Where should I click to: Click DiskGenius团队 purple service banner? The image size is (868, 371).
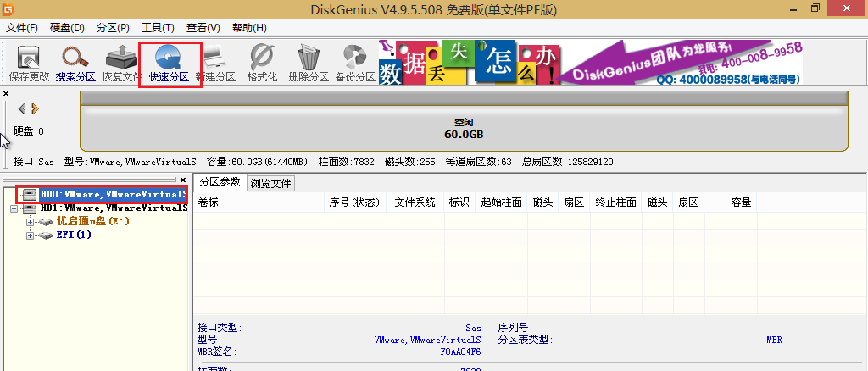point(682,63)
